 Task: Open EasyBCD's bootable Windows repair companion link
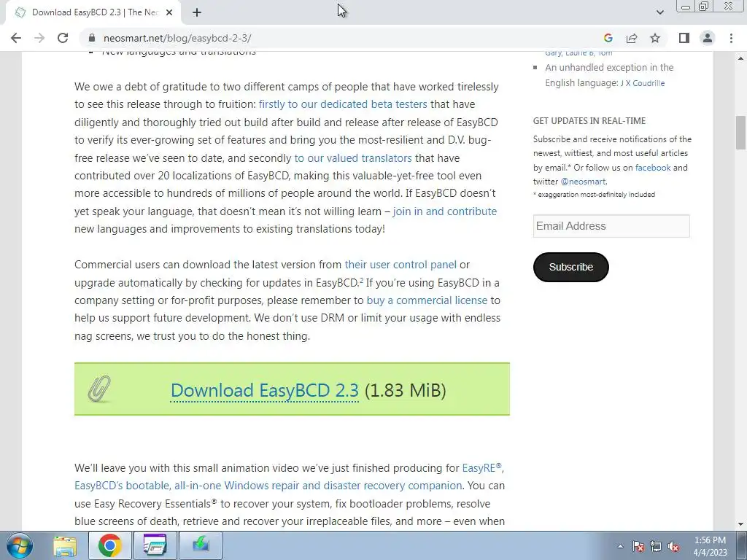click(268, 485)
